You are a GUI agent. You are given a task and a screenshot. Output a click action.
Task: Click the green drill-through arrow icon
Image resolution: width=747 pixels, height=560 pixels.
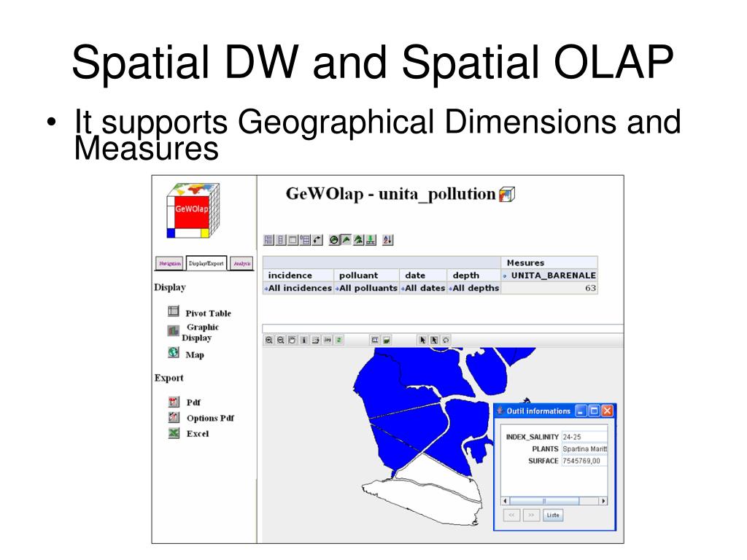[x=371, y=240]
